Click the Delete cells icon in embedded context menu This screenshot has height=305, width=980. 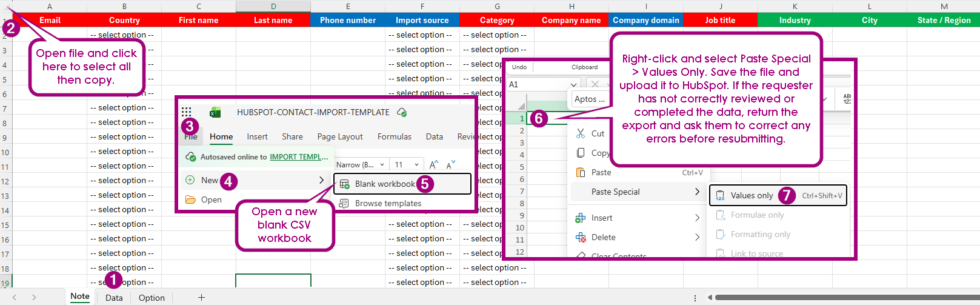coord(581,237)
